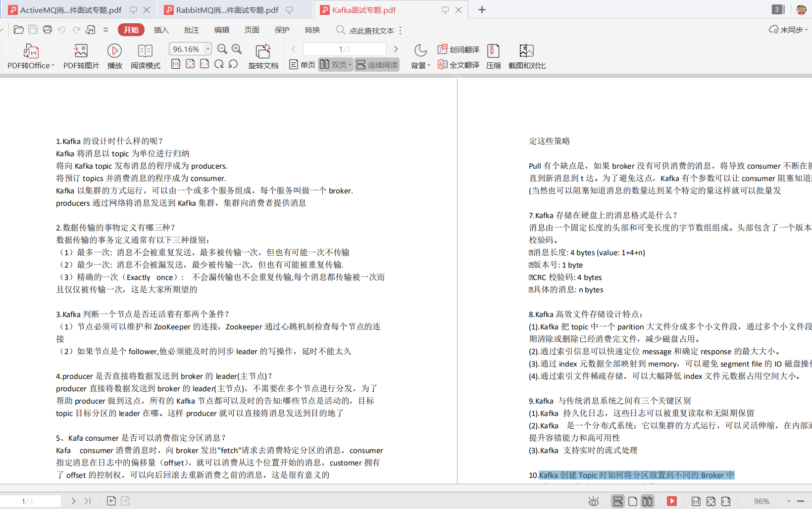Click the zoom out magnifier icon
The width and height of the screenshot is (812, 509).
[222, 49]
